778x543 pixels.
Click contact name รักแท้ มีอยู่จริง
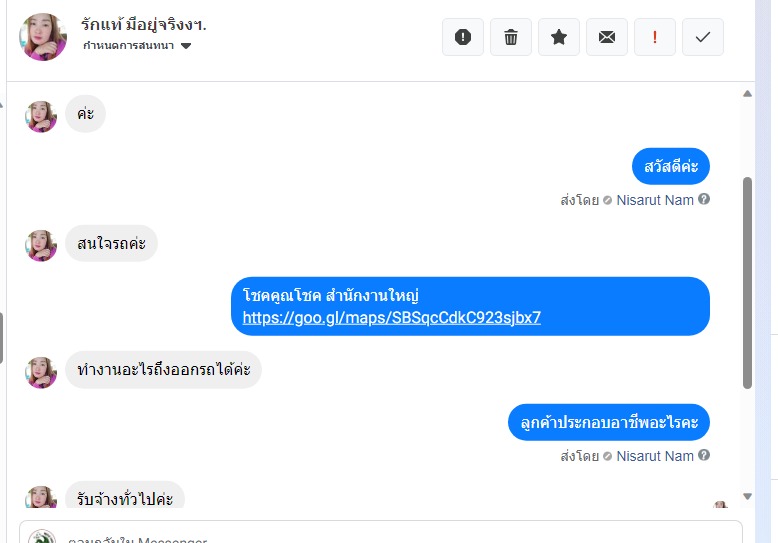pyautogui.click(x=143, y=24)
